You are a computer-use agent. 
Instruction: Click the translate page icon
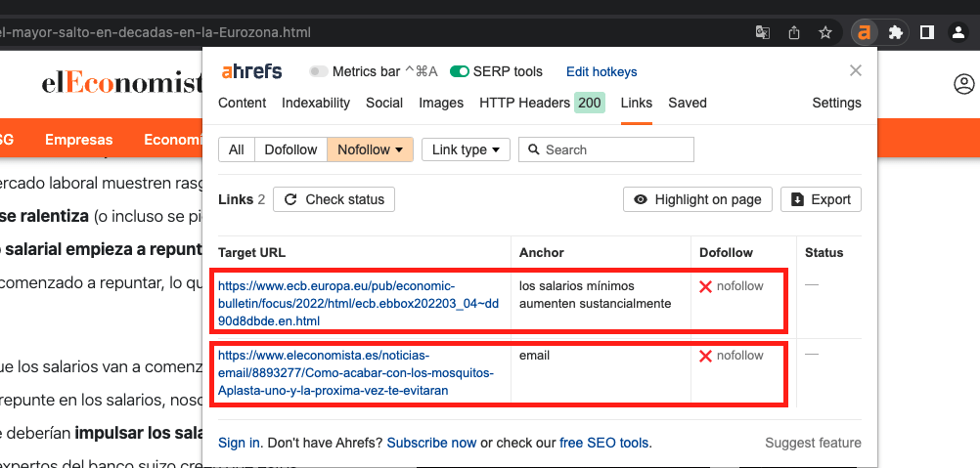763,32
